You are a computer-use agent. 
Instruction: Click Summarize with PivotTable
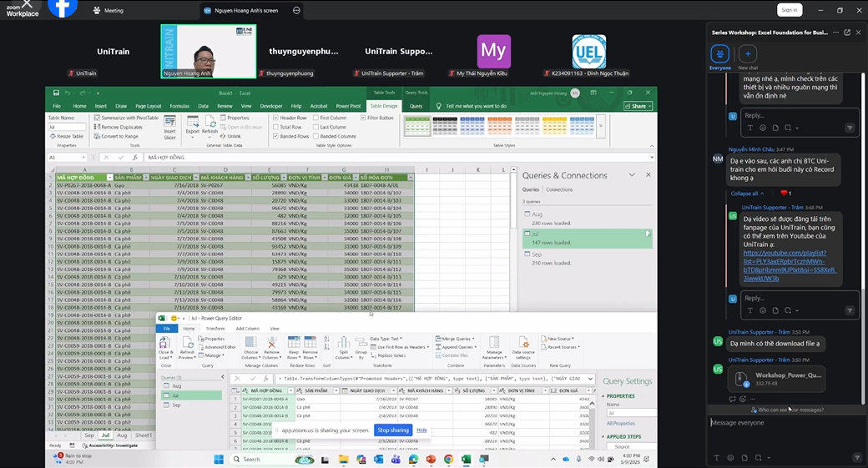[126, 118]
